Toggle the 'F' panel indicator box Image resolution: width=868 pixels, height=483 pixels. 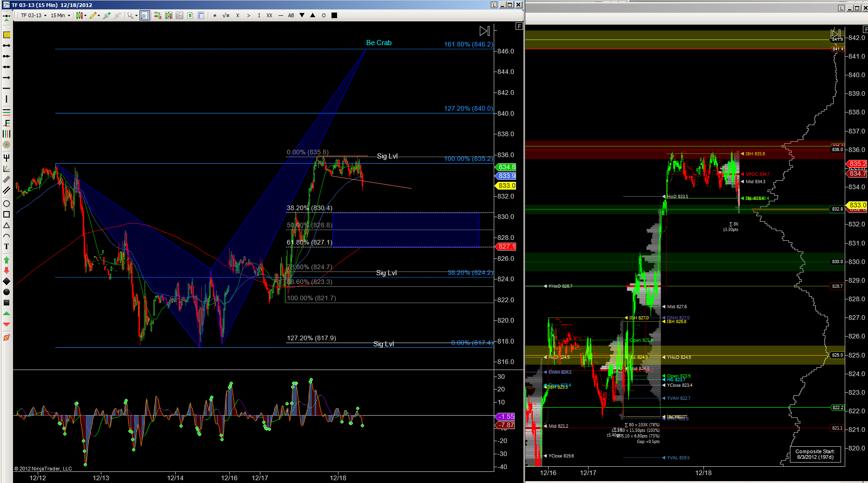[x=519, y=26]
